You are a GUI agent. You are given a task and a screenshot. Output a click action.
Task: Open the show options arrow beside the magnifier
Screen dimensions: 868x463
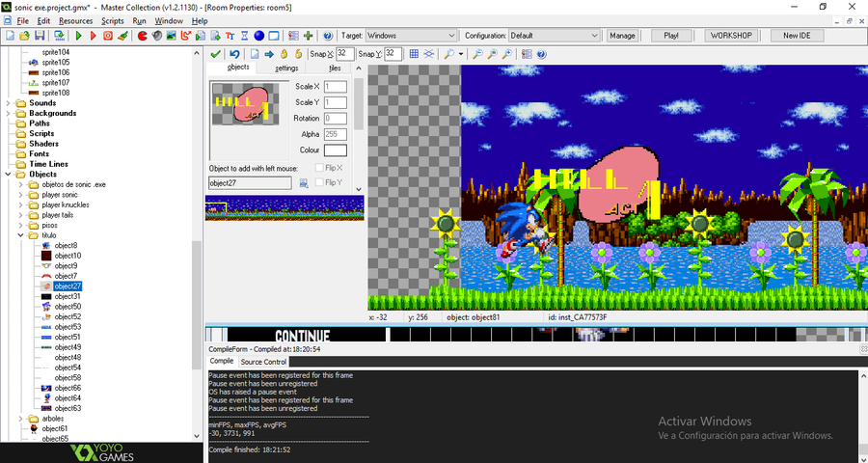(x=461, y=54)
